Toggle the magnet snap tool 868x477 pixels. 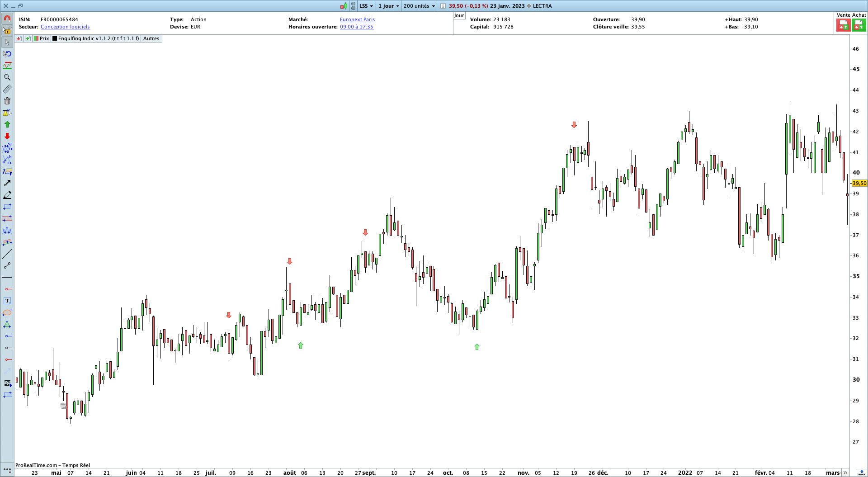[7, 19]
